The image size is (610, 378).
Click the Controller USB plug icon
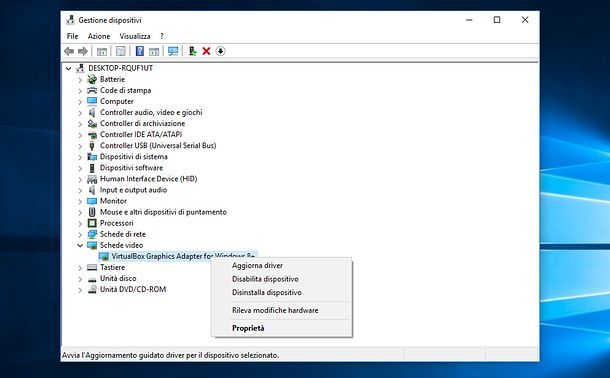tap(92, 146)
